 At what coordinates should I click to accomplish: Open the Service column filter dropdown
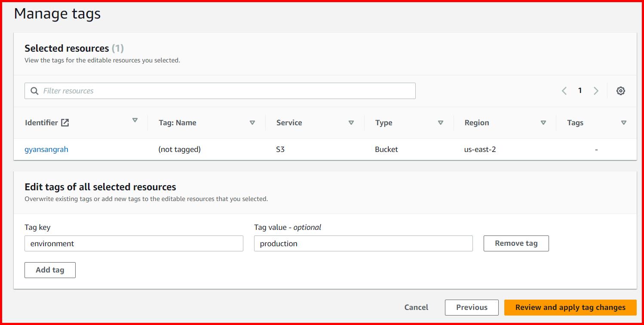point(351,123)
